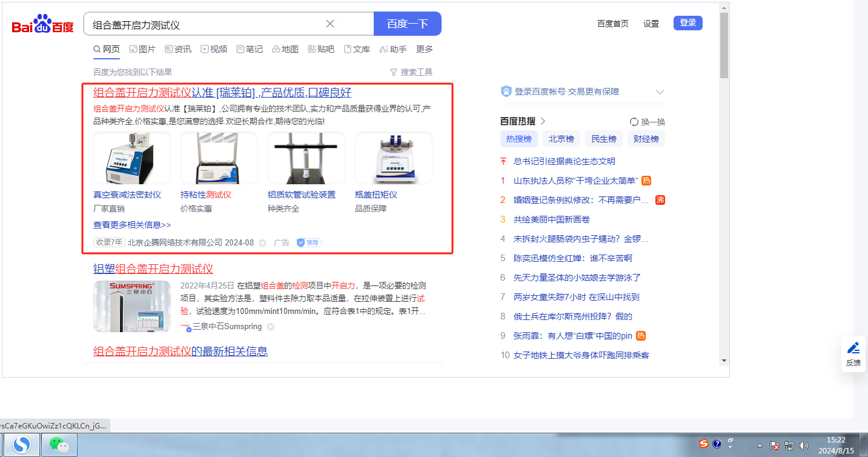Switch to the 图片 search tab
This screenshot has width=868, height=457.
pos(142,49)
